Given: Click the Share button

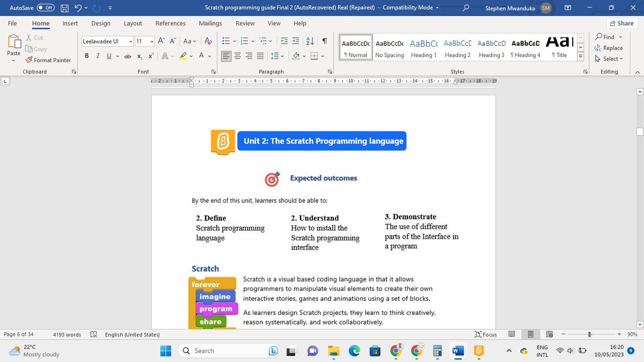Looking at the screenshot, I should [x=621, y=23].
